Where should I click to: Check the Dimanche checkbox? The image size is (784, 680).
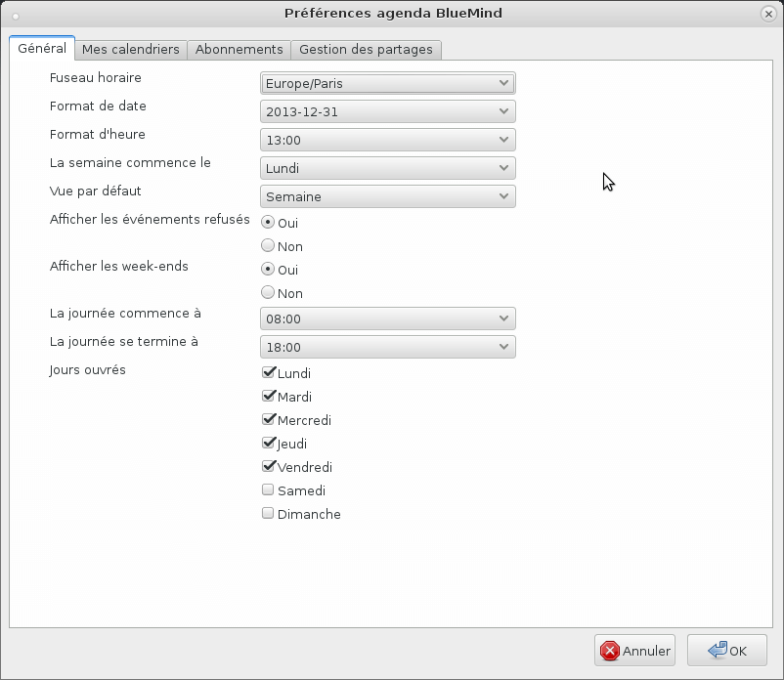pyautogui.click(x=268, y=514)
